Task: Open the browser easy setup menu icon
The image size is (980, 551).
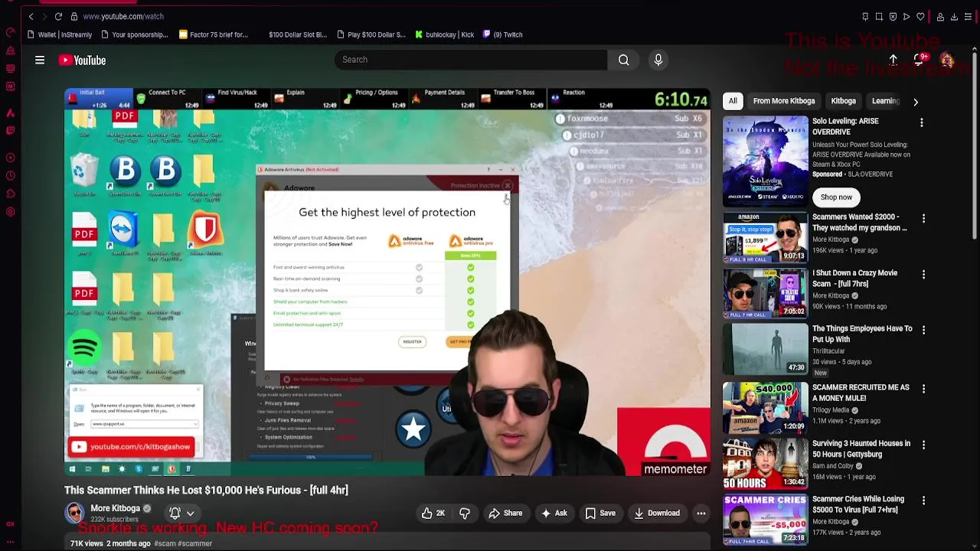Action: click(x=968, y=17)
